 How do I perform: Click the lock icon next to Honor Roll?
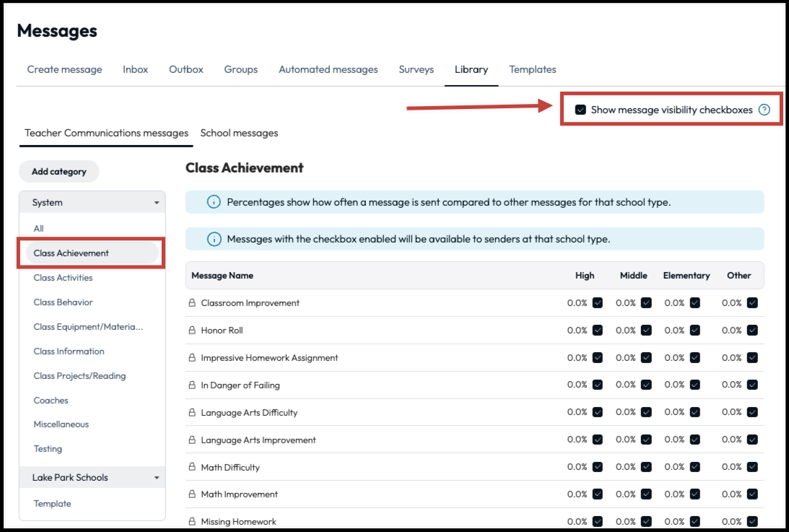tap(192, 331)
